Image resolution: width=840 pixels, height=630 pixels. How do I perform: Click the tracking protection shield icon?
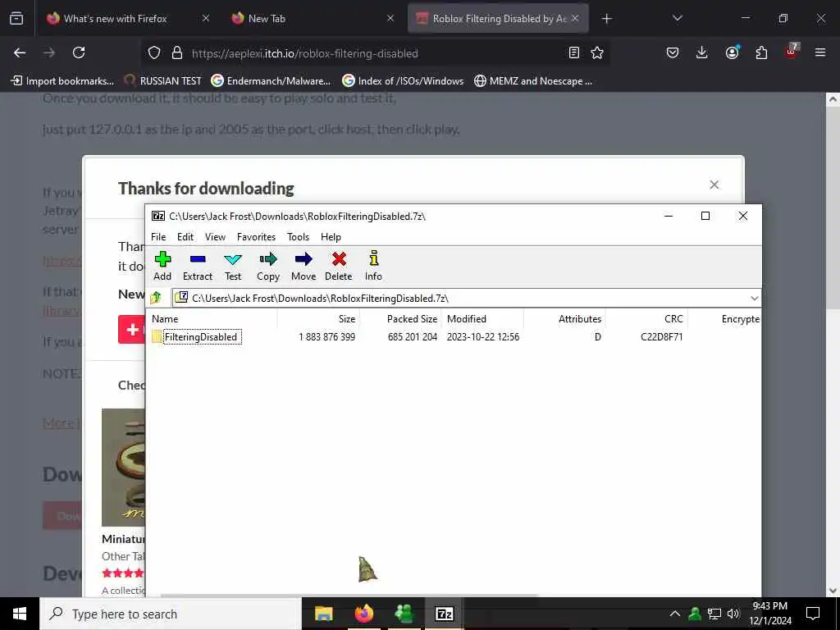tap(154, 53)
